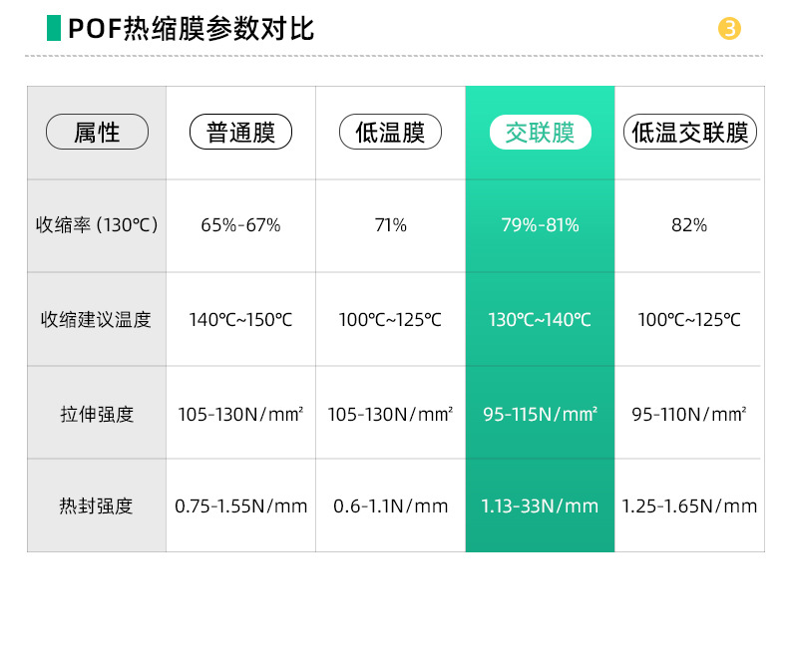This screenshot has height=672, width=788.
Task: Click the 收缩率 (130℃) row label
Action: coord(97,225)
